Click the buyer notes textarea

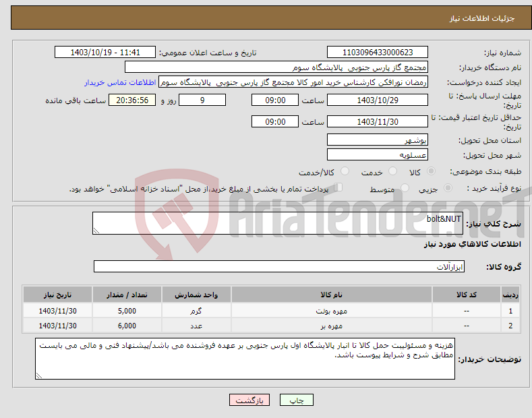point(245,359)
